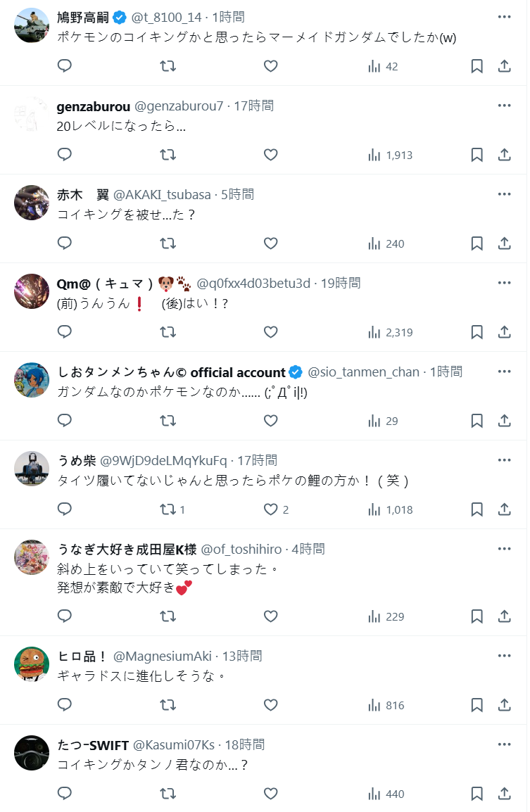Open more options on うなぎ大好き成田屋K様's tweet
The image size is (530, 812).
(x=504, y=549)
